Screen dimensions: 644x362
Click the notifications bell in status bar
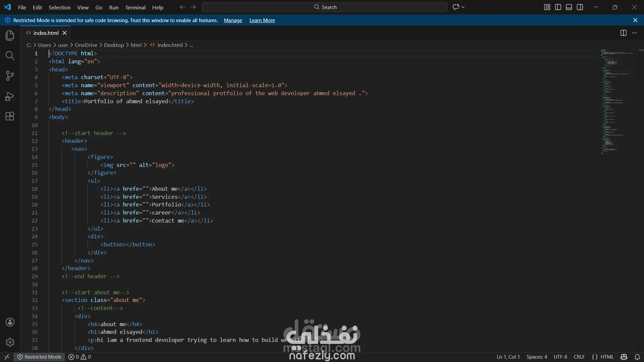[x=637, y=357]
